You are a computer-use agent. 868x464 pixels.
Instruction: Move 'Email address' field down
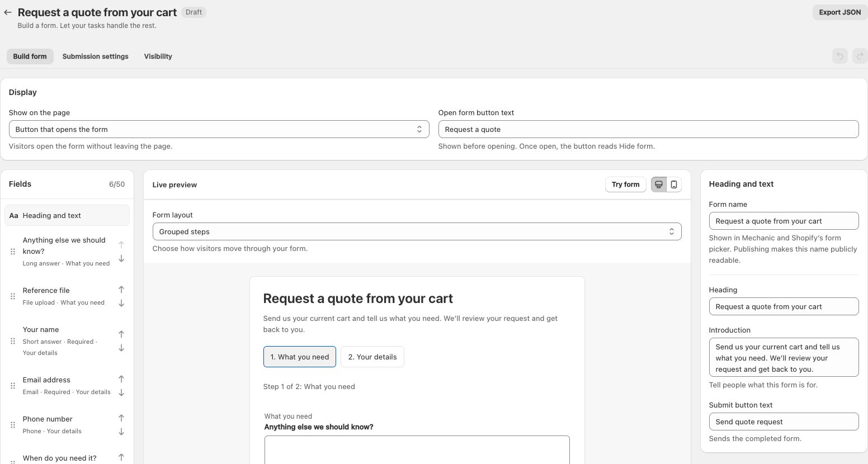click(121, 393)
